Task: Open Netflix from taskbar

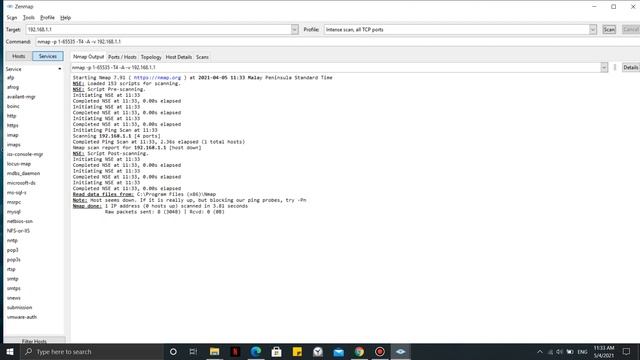Action: 235,351
